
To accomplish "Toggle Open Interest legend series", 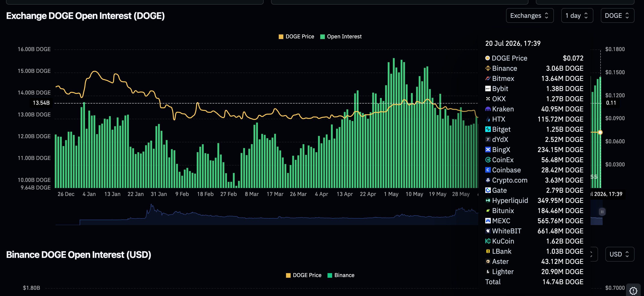I will (x=341, y=37).
